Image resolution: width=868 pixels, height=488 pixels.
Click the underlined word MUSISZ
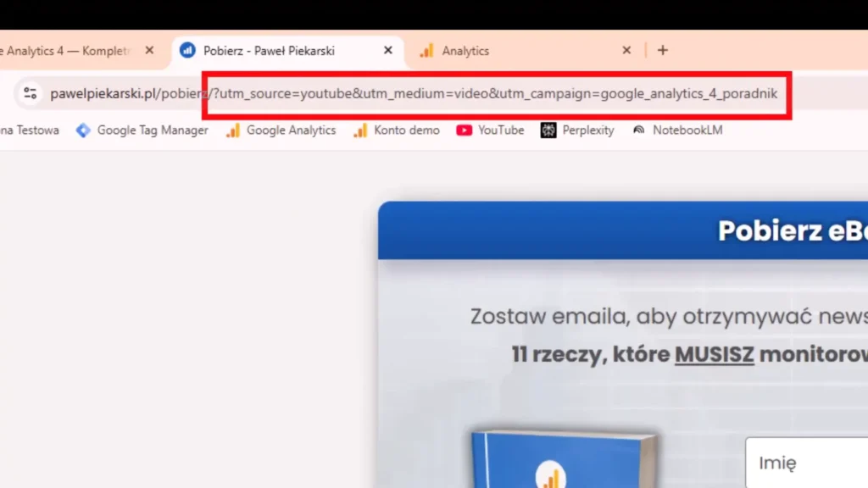[x=714, y=355]
